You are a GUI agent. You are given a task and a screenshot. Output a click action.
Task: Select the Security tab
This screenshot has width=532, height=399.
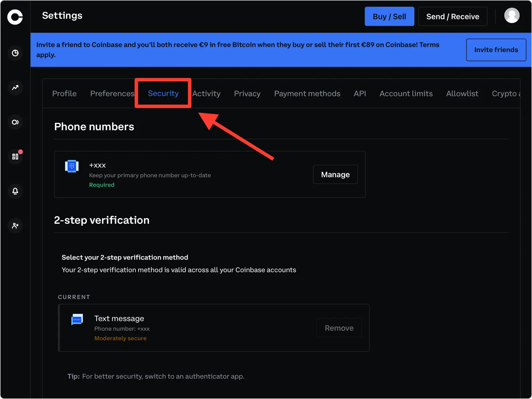coord(163,94)
